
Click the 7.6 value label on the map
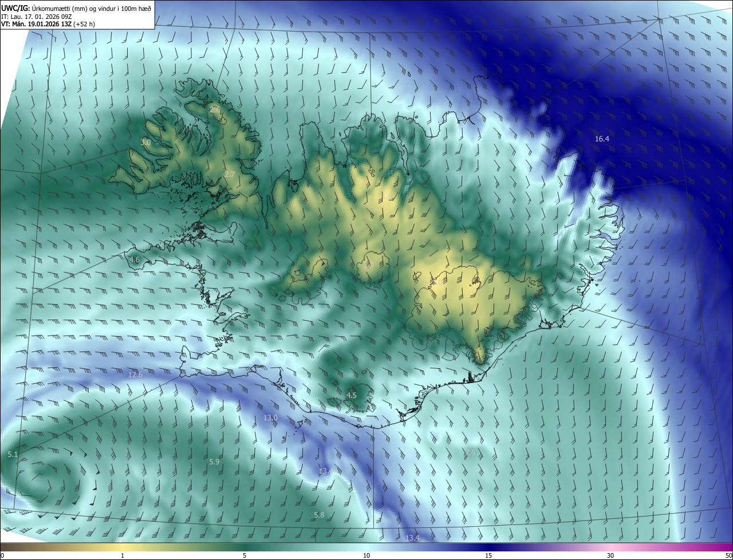[x=470, y=453]
